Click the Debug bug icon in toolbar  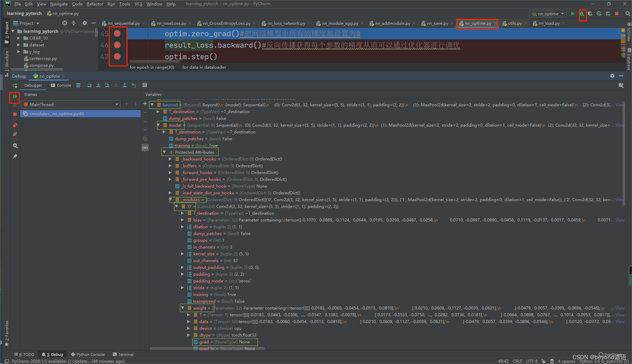pyautogui.click(x=582, y=14)
